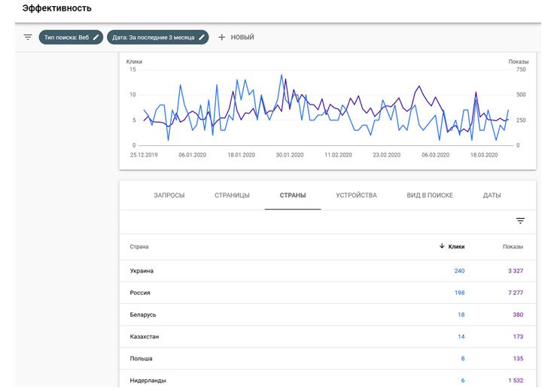548x392 pixels.
Task: Open the 'Дата: За последние 3 месяца' chip
Action: click(154, 37)
